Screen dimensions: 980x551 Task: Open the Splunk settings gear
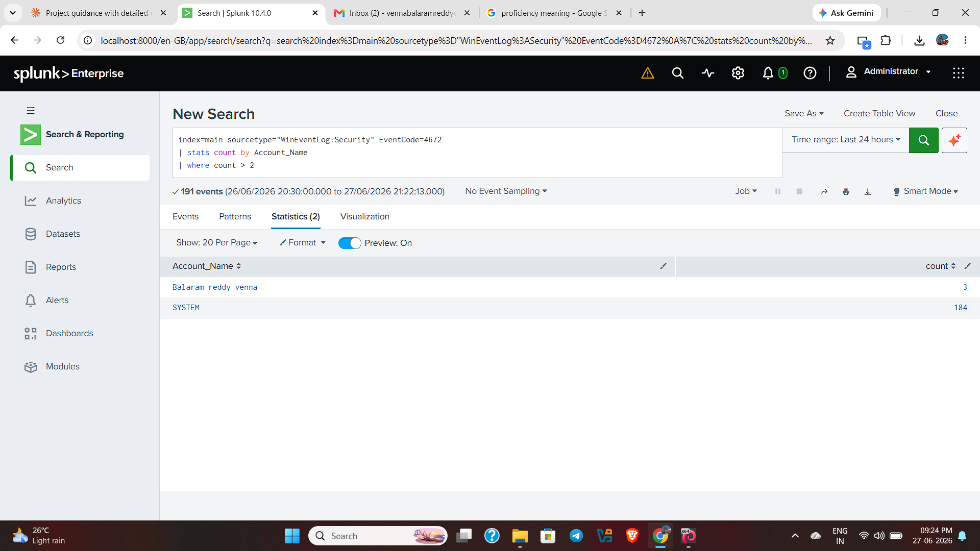click(x=738, y=73)
